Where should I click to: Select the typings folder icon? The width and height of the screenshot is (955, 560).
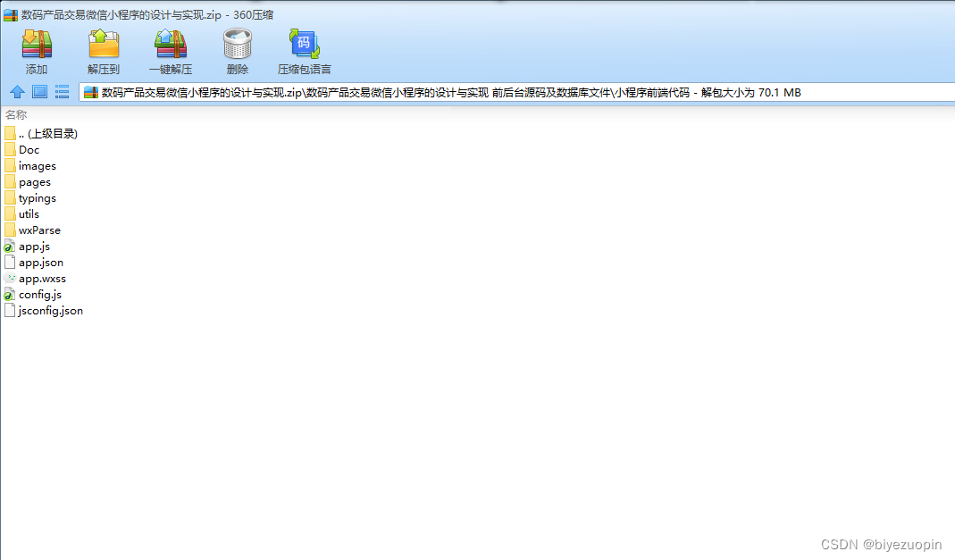point(10,197)
